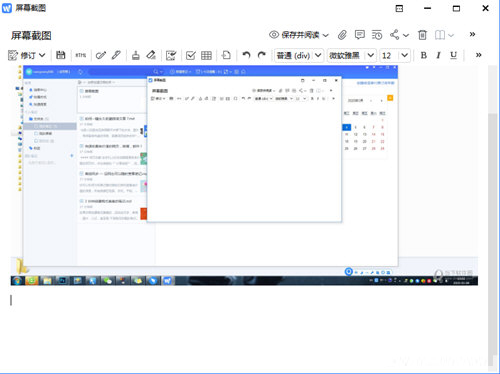Click the redo arrow icon
The width and height of the screenshot is (500, 374).
tap(262, 55)
